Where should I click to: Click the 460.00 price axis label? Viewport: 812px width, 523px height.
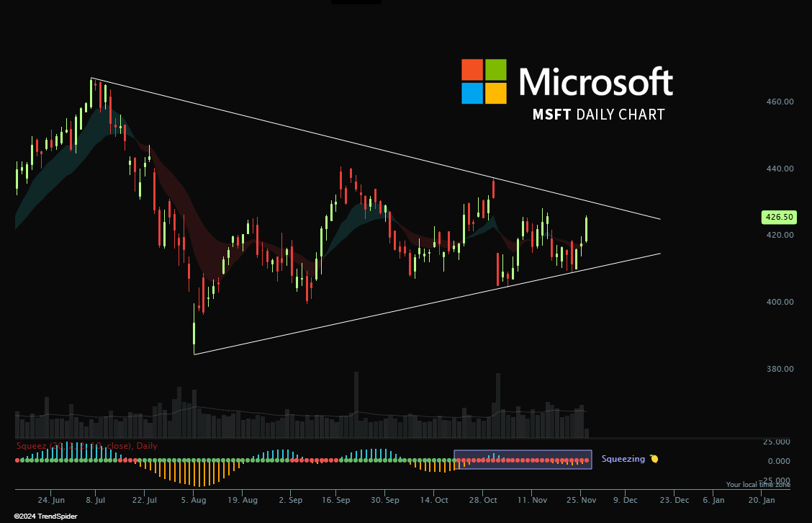[x=780, y=102]
